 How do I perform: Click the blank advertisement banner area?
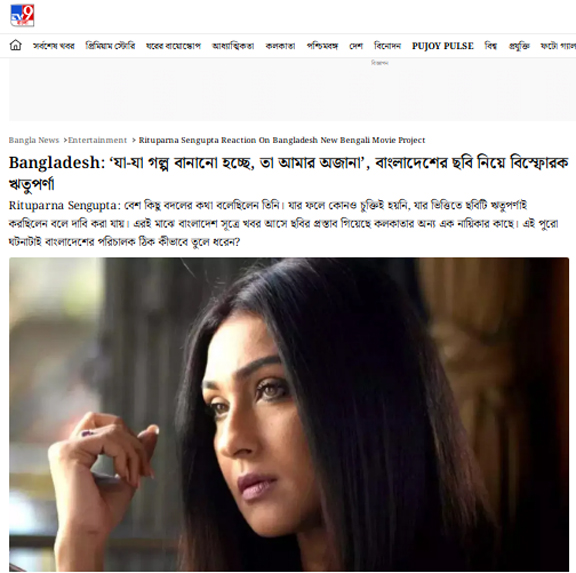[x=292, y=90]
